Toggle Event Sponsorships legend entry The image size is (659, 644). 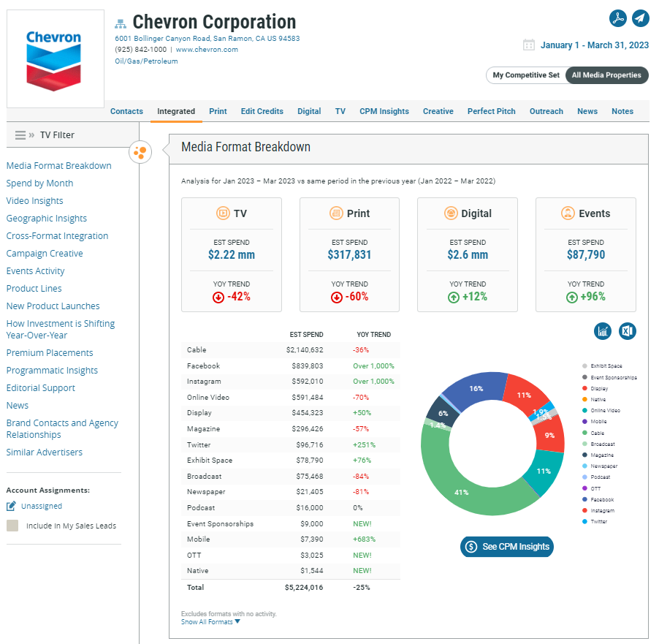(x=609, y=377)
